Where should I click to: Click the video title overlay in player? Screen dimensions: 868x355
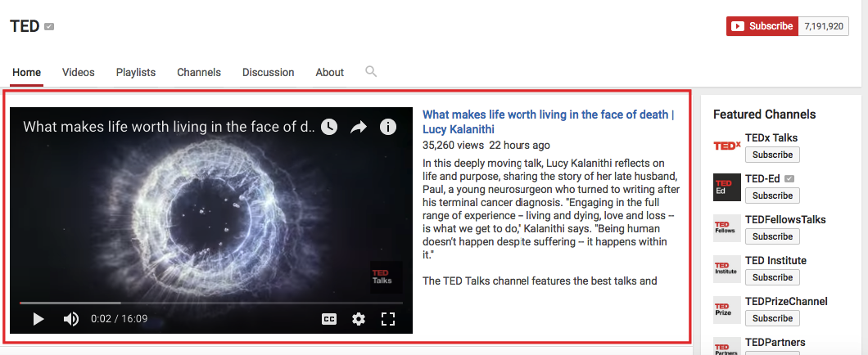pyautogui.click(x=169, y=127)
